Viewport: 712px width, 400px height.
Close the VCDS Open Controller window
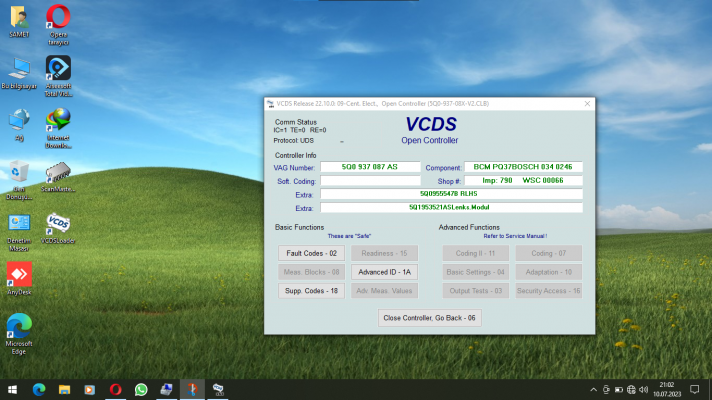[587, 104]
